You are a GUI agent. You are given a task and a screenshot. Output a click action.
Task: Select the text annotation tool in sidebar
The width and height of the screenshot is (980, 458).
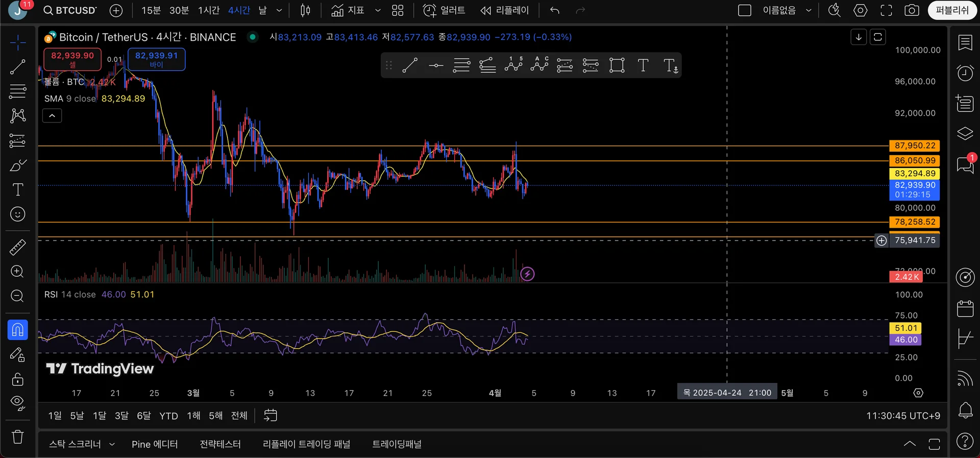pyautogui.click(x=18, y=189)
